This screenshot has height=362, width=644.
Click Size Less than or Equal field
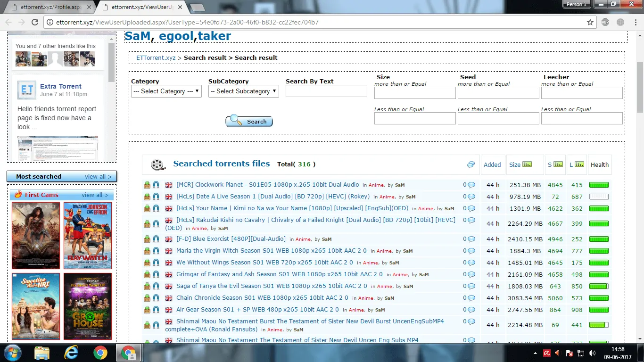(415, 118)
